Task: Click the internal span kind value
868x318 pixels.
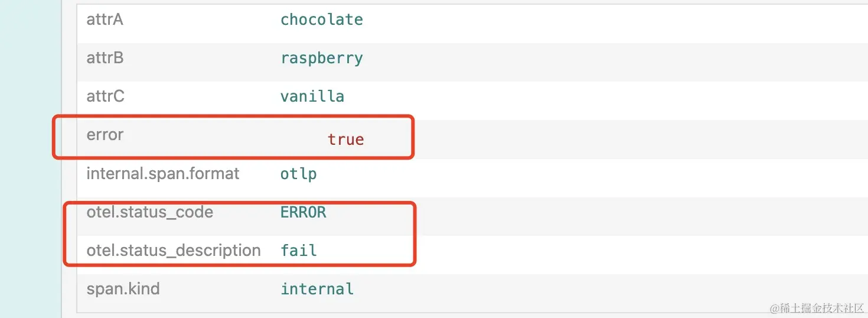Action: (317, 289)
